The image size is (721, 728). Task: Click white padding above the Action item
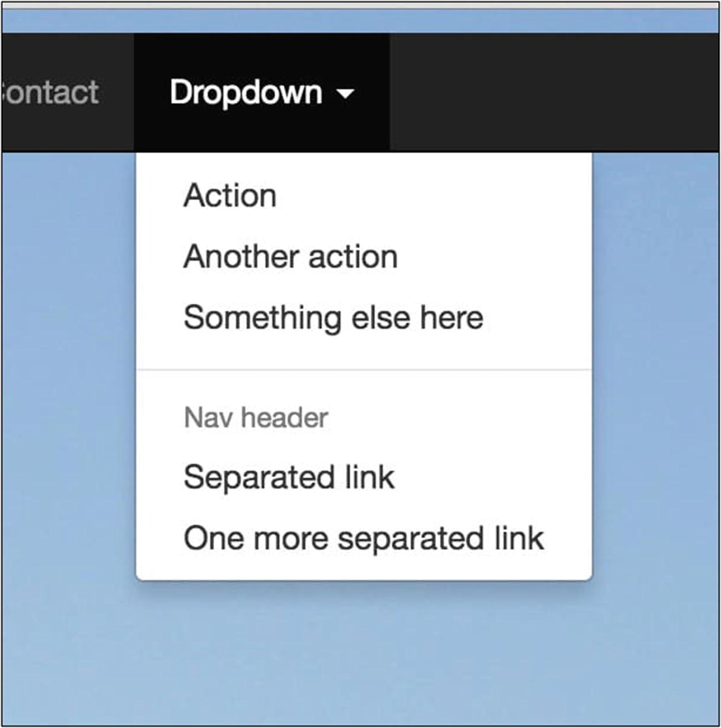coord(364,165)
